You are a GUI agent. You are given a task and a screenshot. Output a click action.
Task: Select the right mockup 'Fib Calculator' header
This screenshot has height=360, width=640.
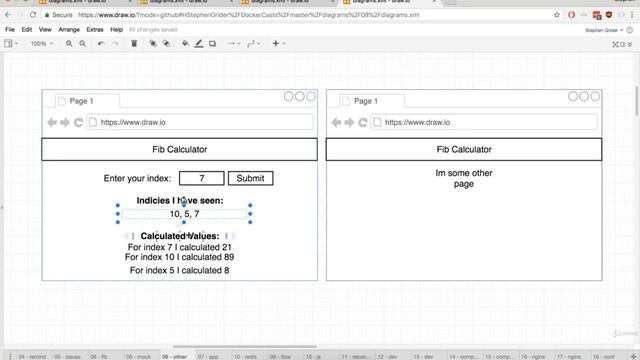point(464,149)
